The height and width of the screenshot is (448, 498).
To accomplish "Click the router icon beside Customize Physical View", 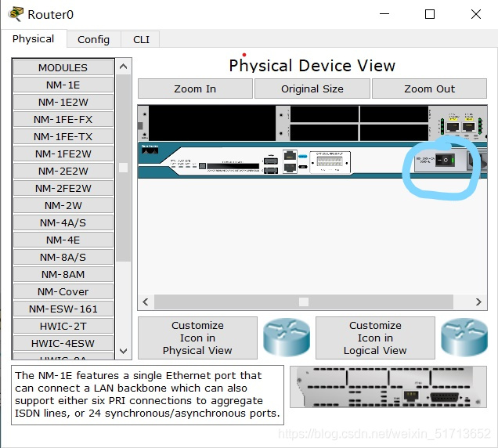I will point(287,338).
